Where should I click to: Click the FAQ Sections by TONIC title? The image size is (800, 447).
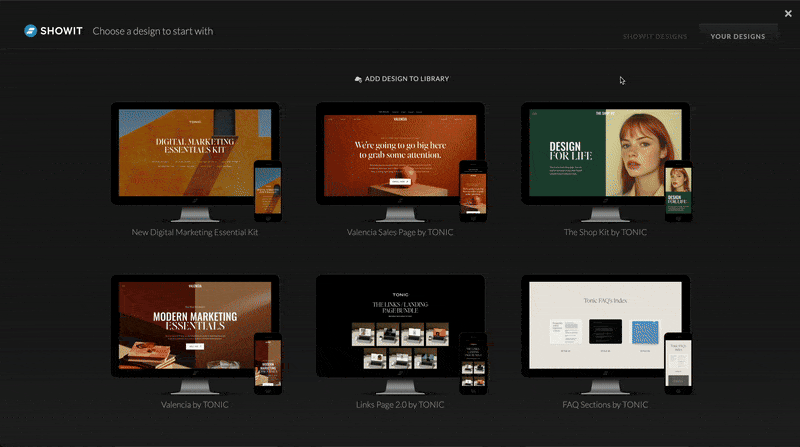coord(605,405)
